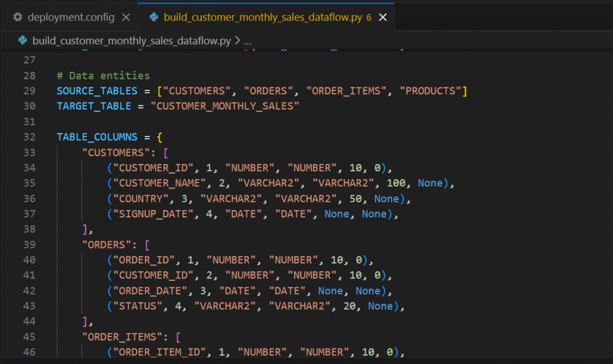
Task: Close the build_customer_monthly_sales_dataflow.py tab
Action: click(383, 17)
